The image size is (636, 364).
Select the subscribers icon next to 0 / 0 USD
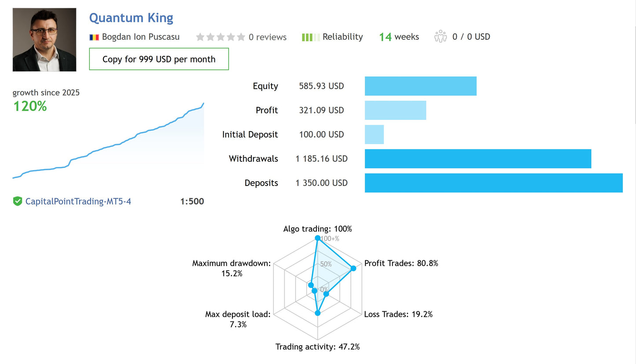[x=440, y=37]
